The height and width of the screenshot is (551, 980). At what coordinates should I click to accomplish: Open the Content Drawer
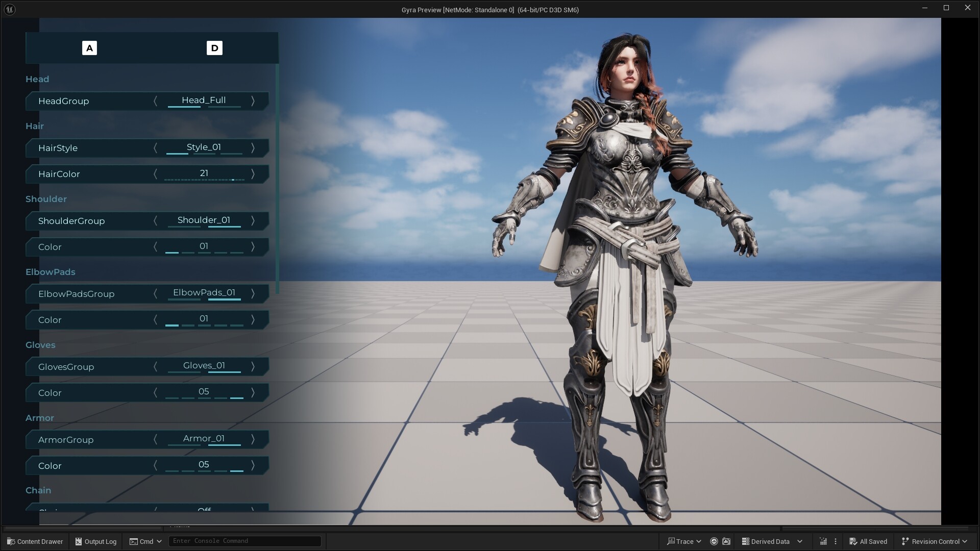34,541
